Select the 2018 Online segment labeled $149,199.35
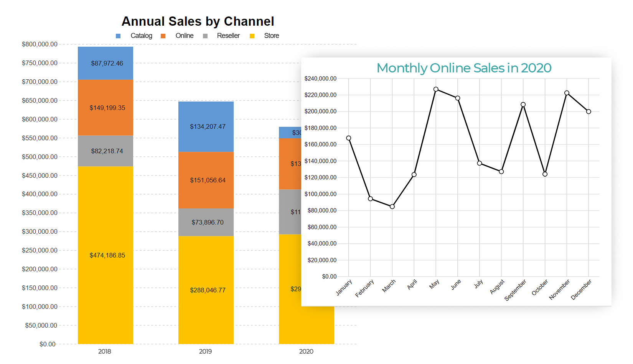 [x=105, y=108]
